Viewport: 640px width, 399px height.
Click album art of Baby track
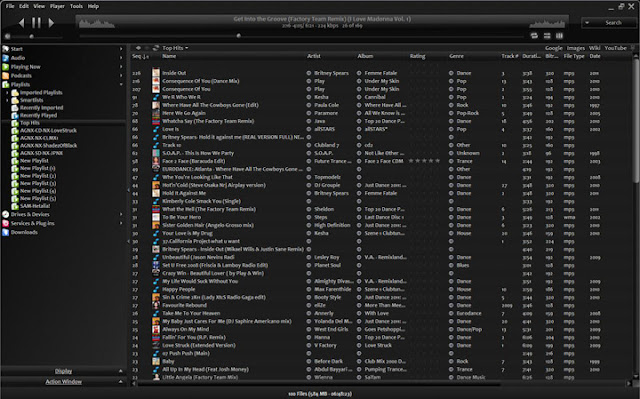click(156, 361)
